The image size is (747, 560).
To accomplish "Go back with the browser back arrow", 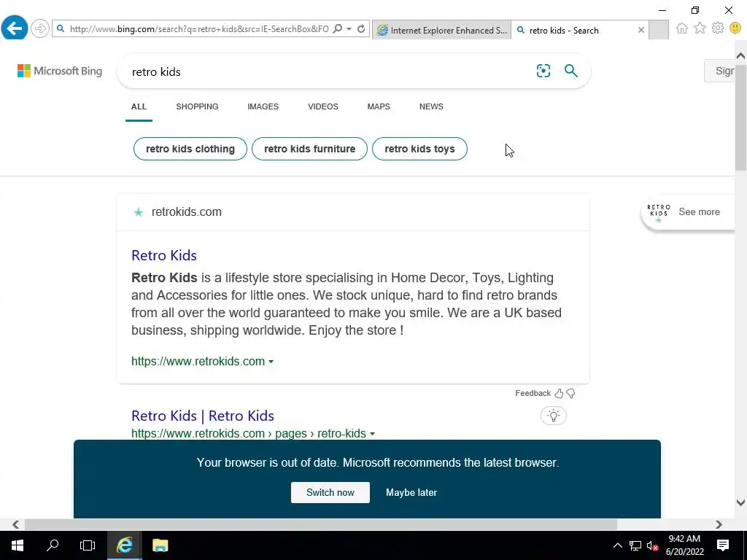I will click(15, 28).
